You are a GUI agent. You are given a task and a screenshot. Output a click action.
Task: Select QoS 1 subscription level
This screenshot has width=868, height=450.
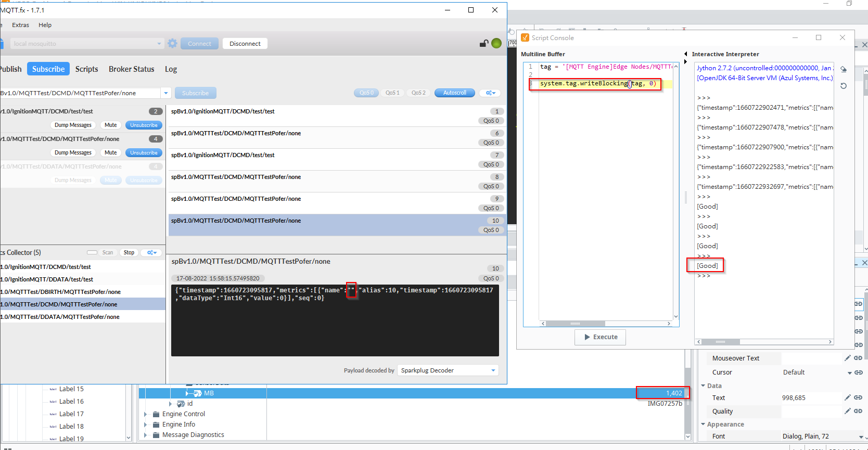click(392, 93)
